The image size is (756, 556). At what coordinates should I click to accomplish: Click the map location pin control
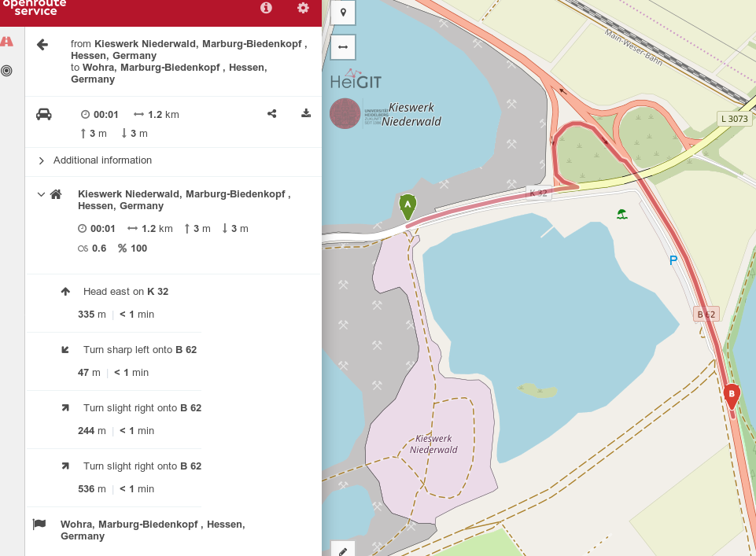click(x=343, y=13)
